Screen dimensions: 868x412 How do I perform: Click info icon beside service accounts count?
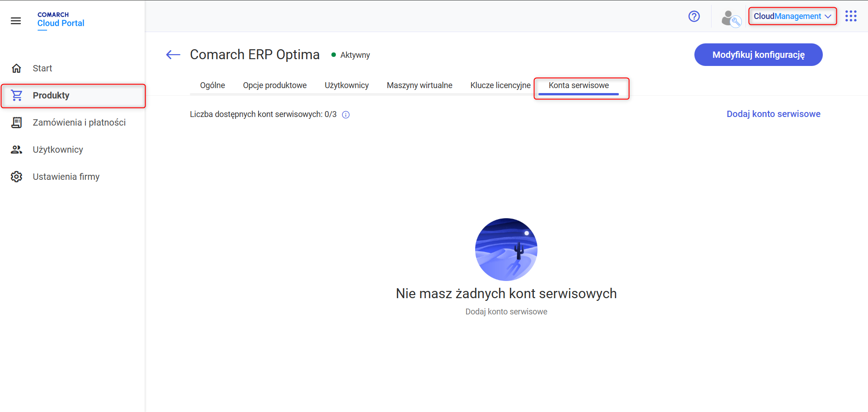346,115
